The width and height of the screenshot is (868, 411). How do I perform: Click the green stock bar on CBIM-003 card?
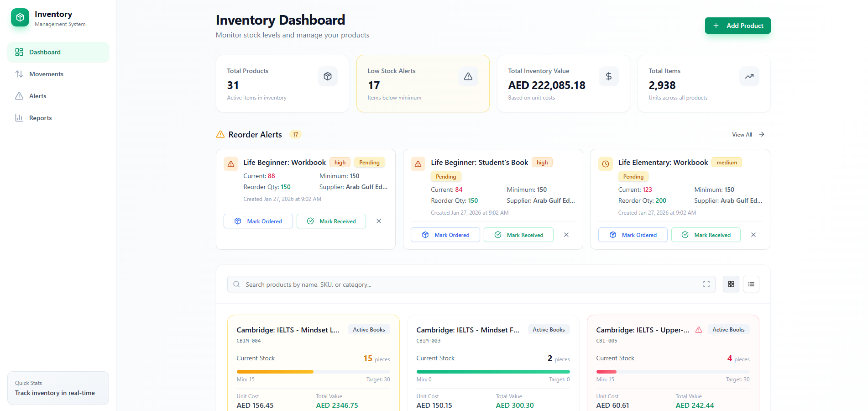click(493, 372)
